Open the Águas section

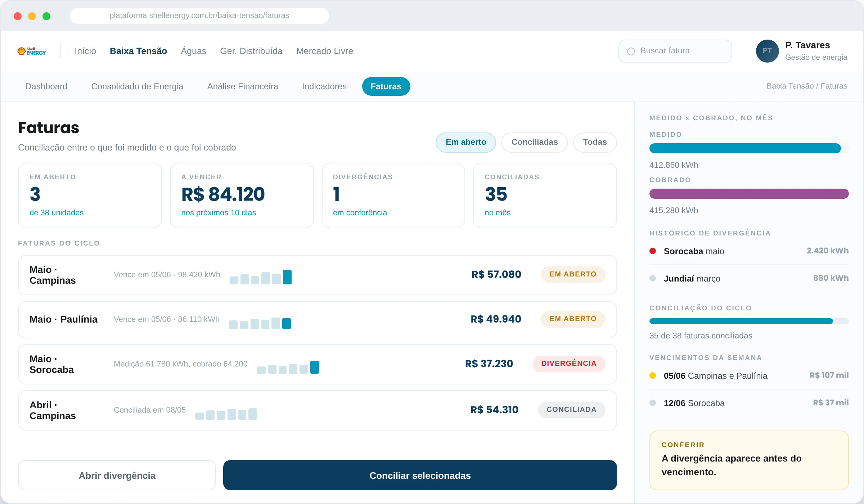(193, 51)
